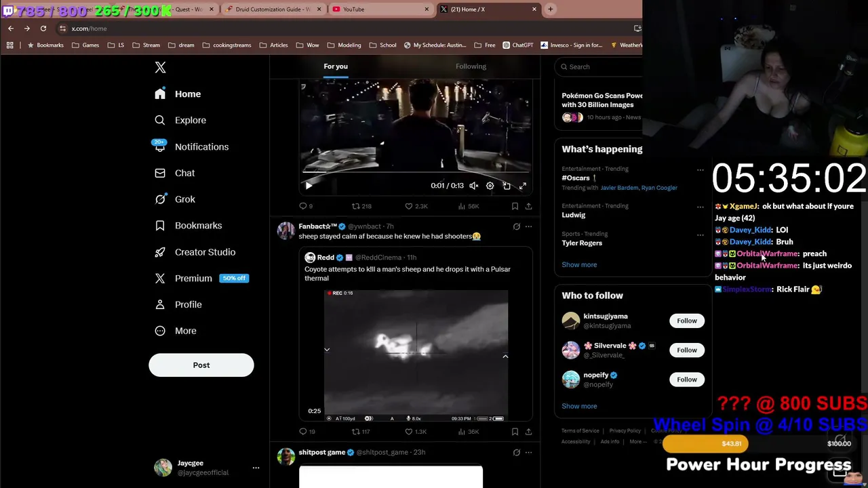Image resolution: width=868 pixels, height=488 pixels.
Task: Click the X logo in sidebar
Action: point(160,67)
